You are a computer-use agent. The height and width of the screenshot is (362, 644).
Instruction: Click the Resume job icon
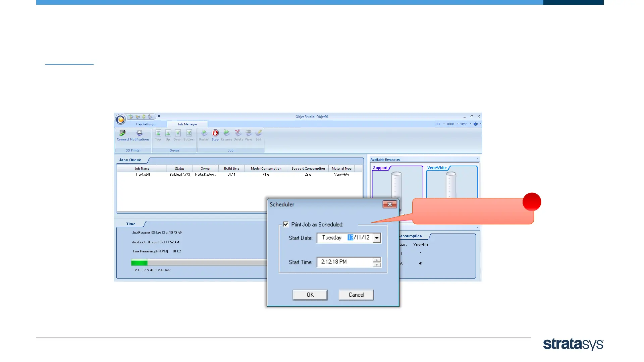click(x=226, y=133)
